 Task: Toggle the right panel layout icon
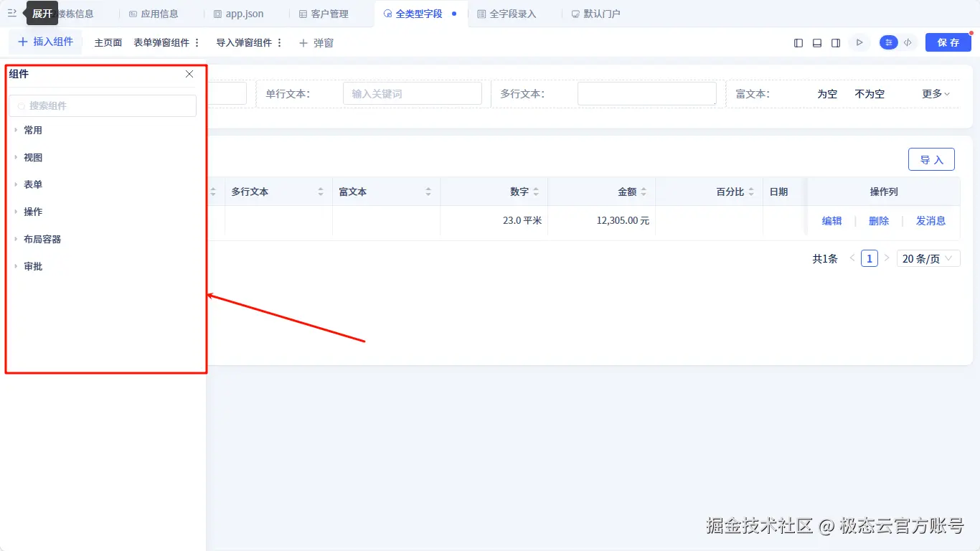[x=836, y=43]
